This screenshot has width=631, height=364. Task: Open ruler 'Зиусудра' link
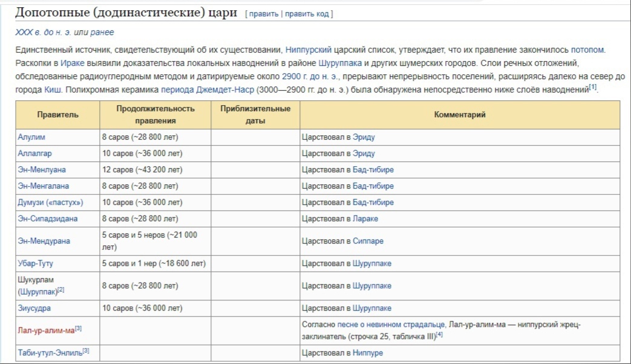(x=34, y=308)
